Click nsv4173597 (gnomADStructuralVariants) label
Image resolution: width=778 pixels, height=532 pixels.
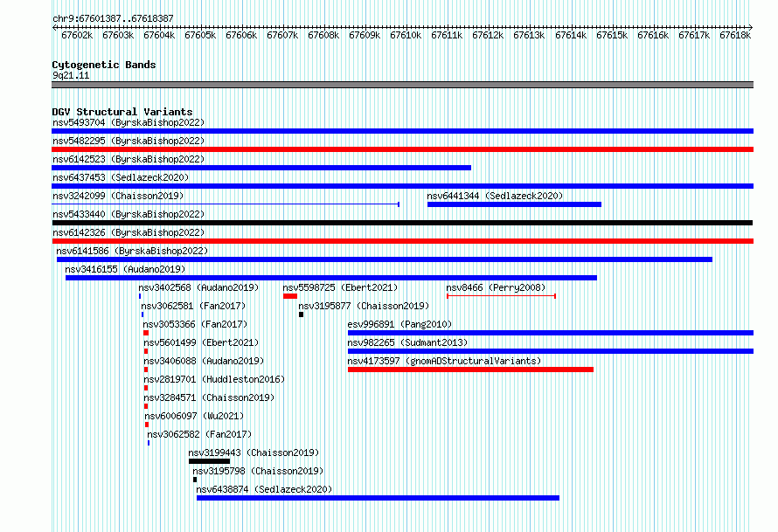[444, 361]
